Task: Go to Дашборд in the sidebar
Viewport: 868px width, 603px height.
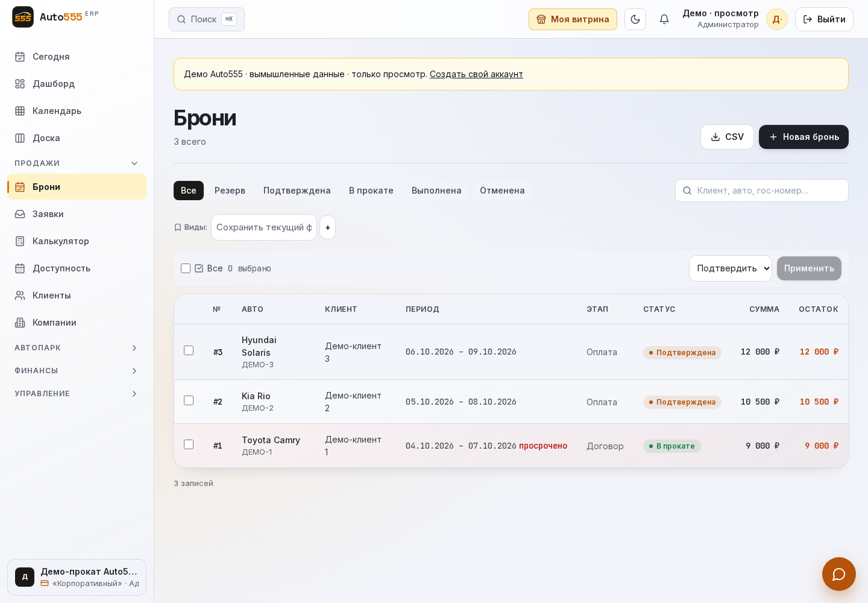Action: coord(77,84)
